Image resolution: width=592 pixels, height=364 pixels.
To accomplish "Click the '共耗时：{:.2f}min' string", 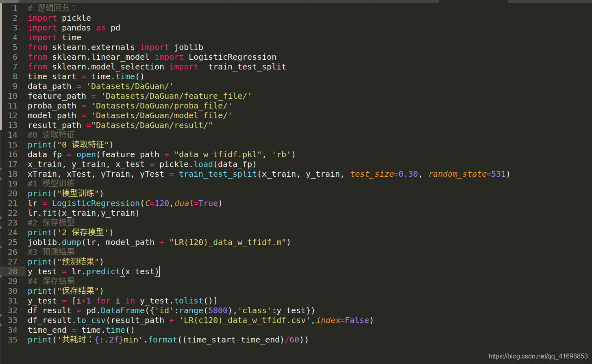I will (x=100, y=340).
